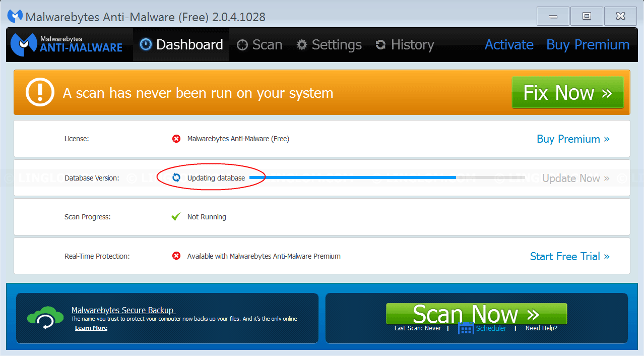644x356 pixels.
Task: Click the 'Last Scan: Never' text
Action: (x=418, y=328)
